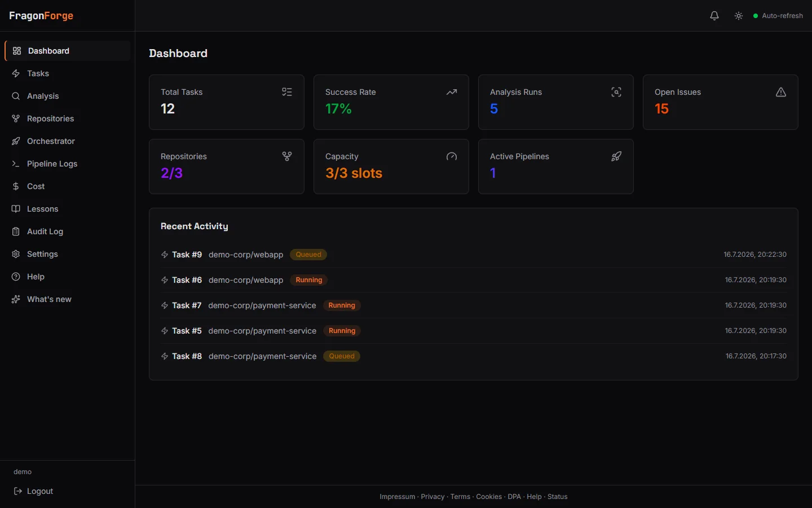
Task: Open Task #9 in Recent Activity
Action: (x=474, y=255)
